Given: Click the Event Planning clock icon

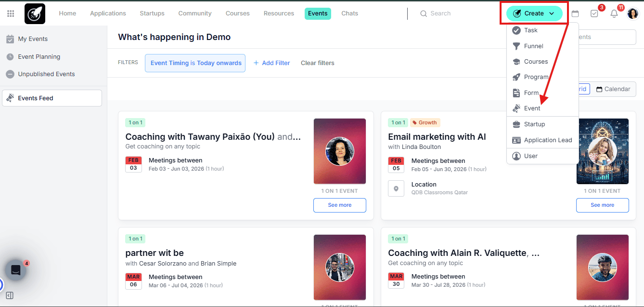Looking at the screenshot, I should tap(10, 57).
